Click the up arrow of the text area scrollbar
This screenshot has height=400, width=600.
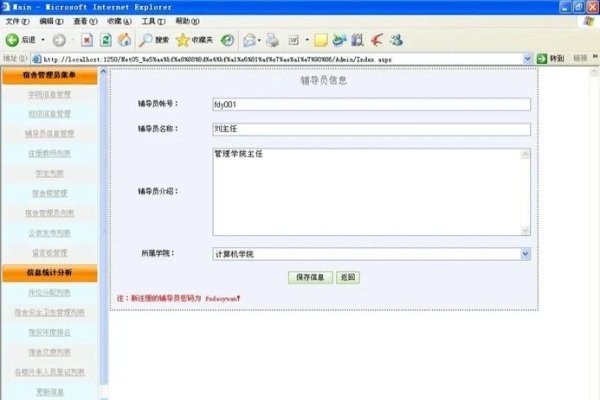tap(525, 154)
